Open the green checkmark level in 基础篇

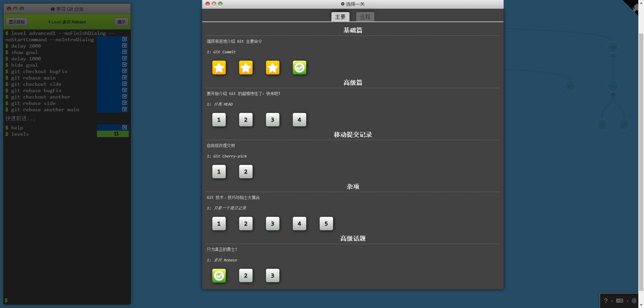point(300,68)
